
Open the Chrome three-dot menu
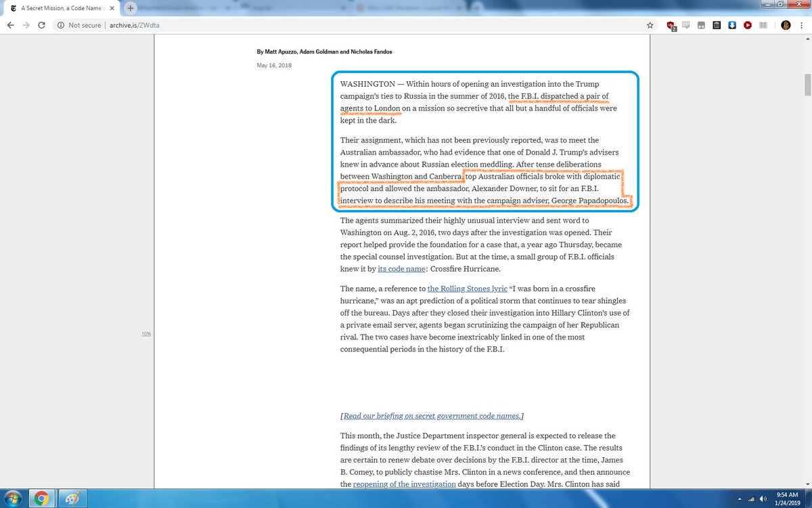point(802,25)
